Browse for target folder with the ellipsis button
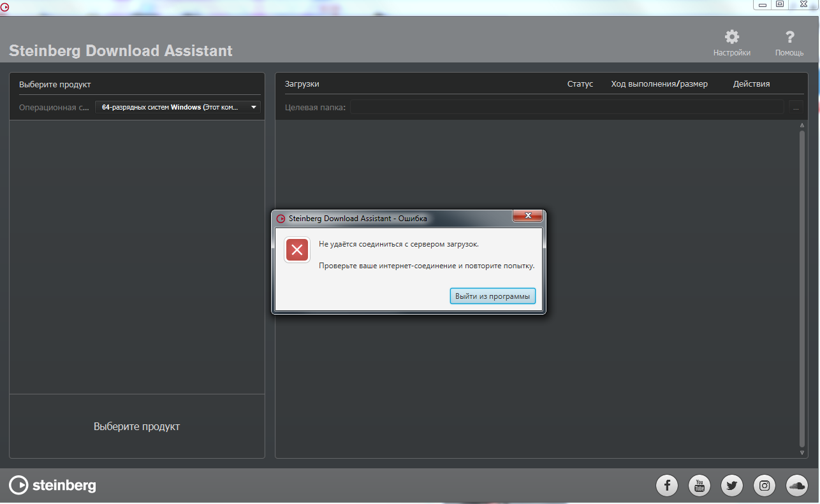The image size is (820, 504). pos(796,107)
